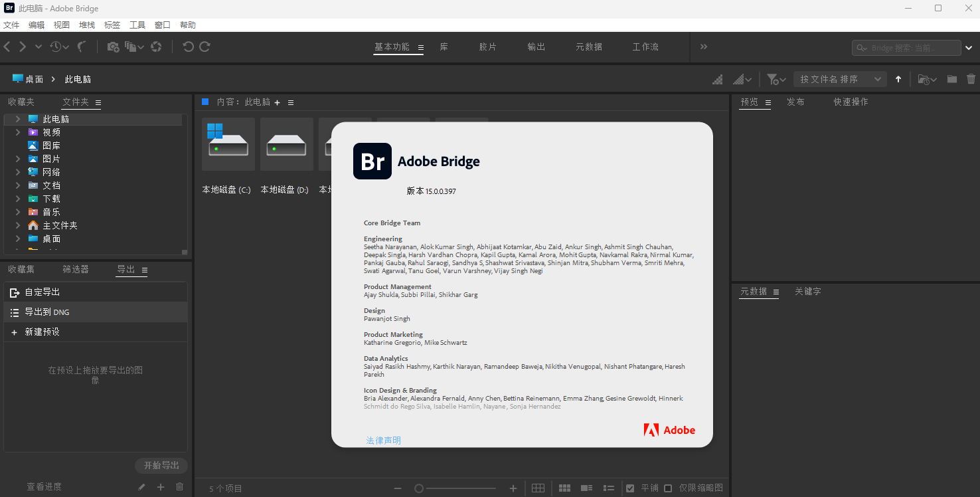Expand the 图片 folder tree node
980x497 pixels.
[18, 159]
